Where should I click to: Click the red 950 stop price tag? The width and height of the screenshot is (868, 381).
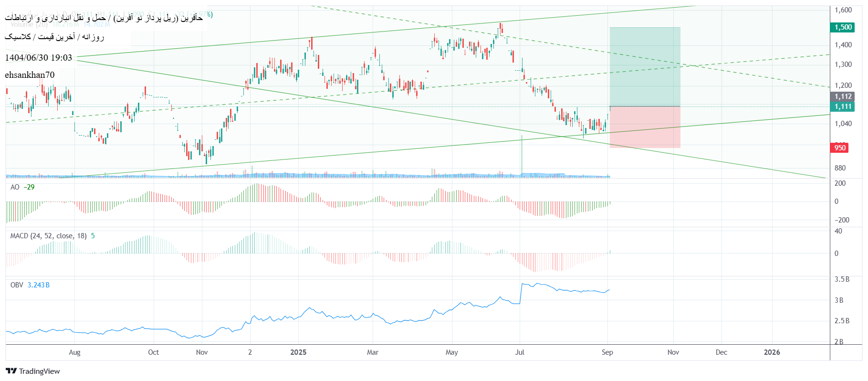[839, 148]
